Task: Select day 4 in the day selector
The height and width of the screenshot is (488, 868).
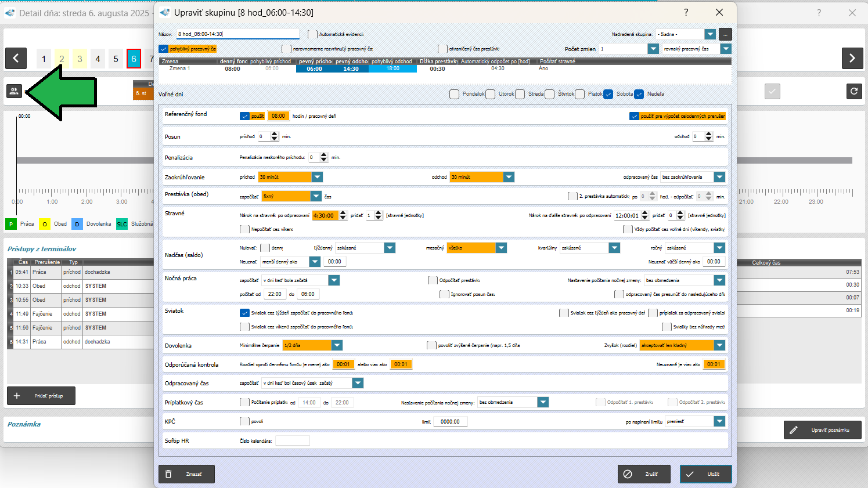Action: 98,59
